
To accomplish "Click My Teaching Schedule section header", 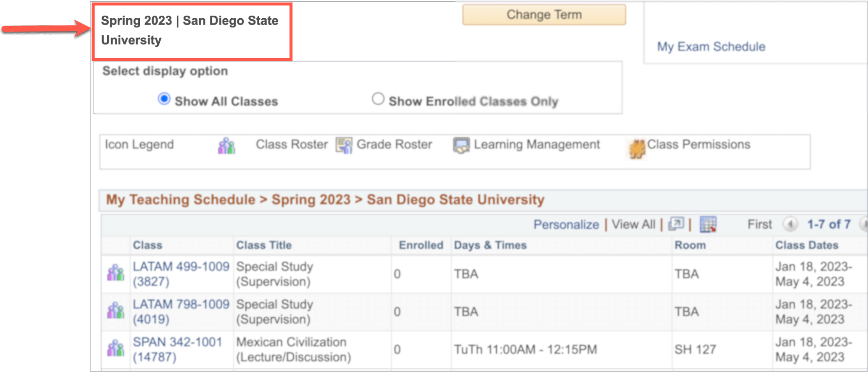I will point(325,200).
